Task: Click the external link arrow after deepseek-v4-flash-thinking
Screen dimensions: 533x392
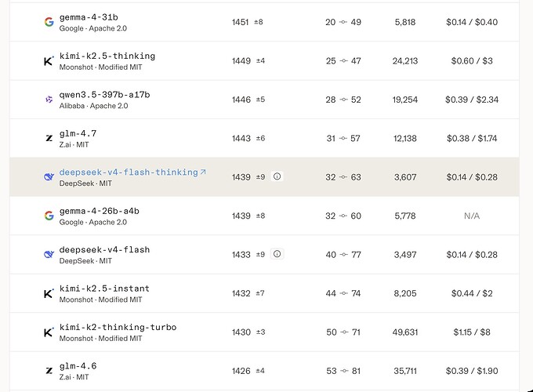Action: point(203,172)
